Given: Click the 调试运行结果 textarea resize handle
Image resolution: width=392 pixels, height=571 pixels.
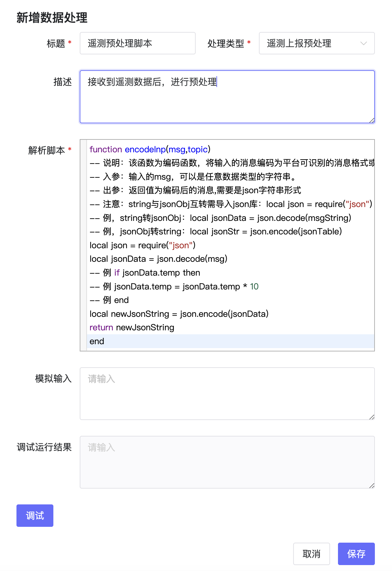Looking at the screenshot, I should tap(372, 486).
